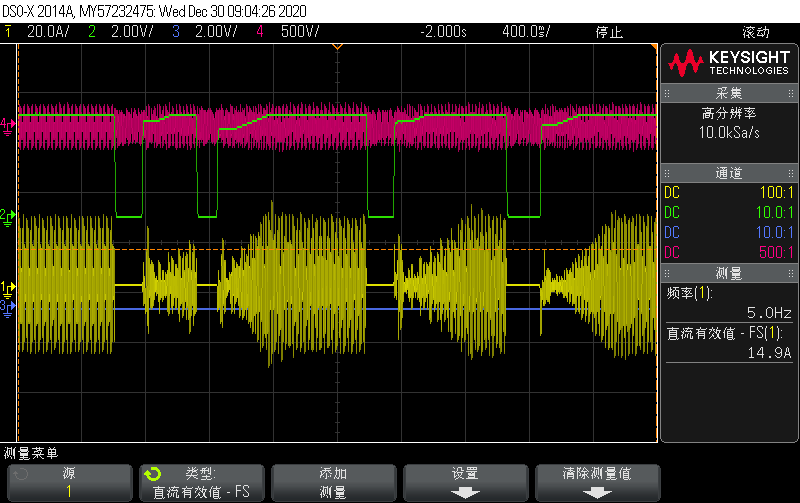Select the channel 1 yellow ground marker
The width and height of the screenshot is (800, 503).
tap(7, 289)
